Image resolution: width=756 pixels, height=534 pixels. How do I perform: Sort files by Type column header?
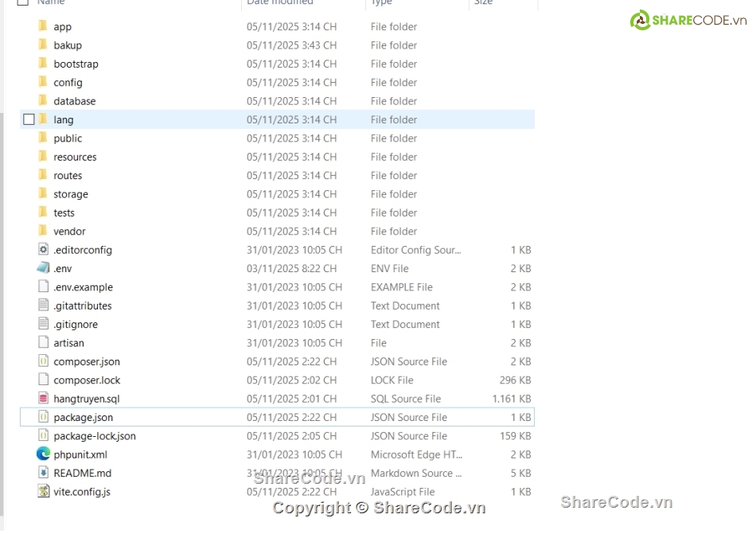pyautogui.click(x=382, y=3)
